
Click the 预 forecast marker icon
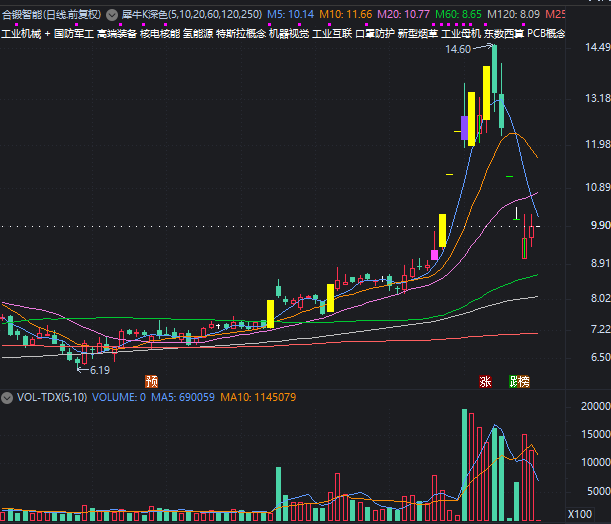(x=151, y=381)
